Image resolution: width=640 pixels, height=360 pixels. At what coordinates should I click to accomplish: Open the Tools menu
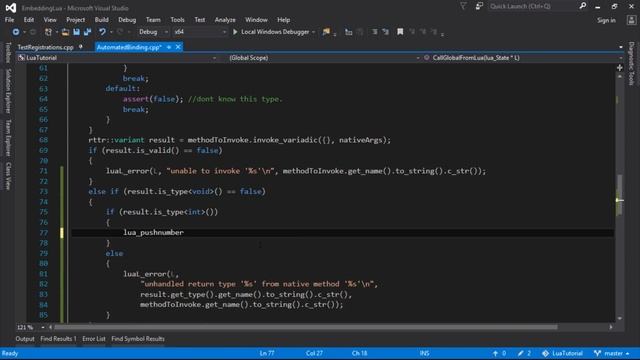coord(177,20)
